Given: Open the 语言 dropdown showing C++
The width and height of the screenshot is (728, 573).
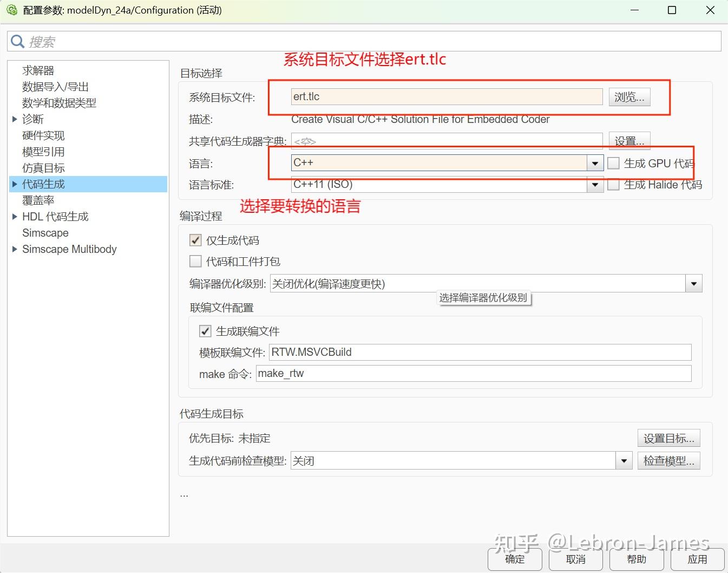Looking at the screenshot, I should (x=595, y=162).
